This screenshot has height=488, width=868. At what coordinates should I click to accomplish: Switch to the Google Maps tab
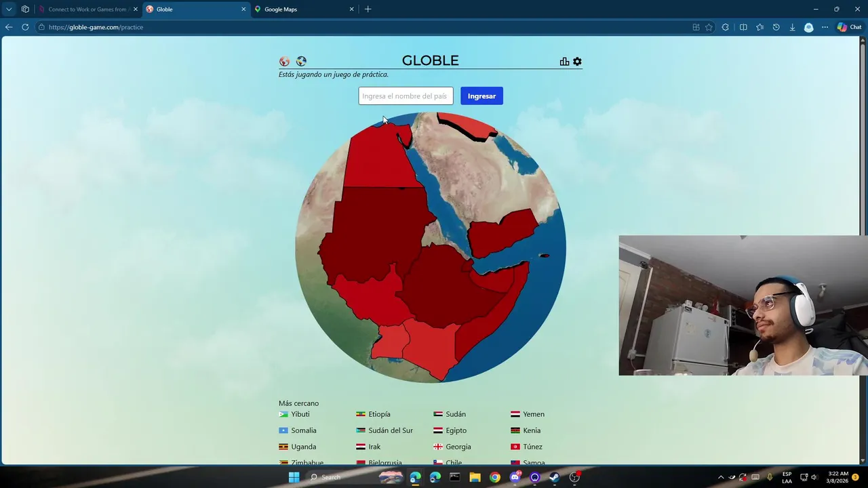pyautogui.click(x=303, y=9)
